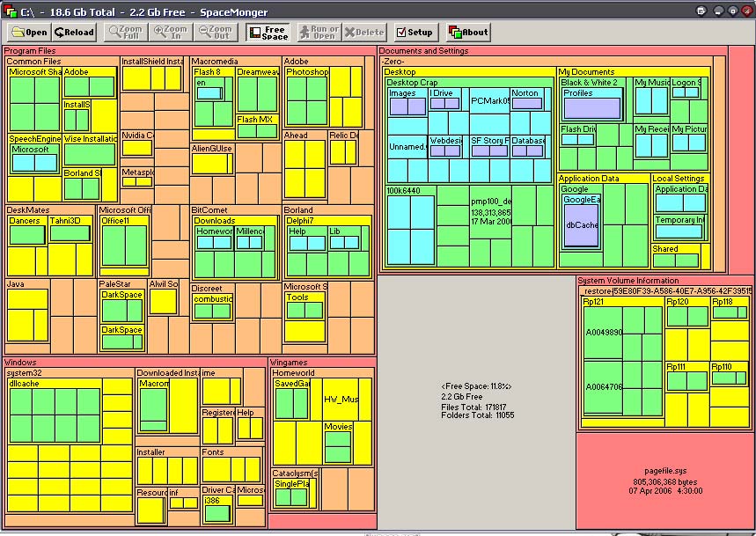The width and height of the screenshot is (756, 536).
Task: Select the BitComet folder label
Action: pyautogui.click(x=209, y=210)
